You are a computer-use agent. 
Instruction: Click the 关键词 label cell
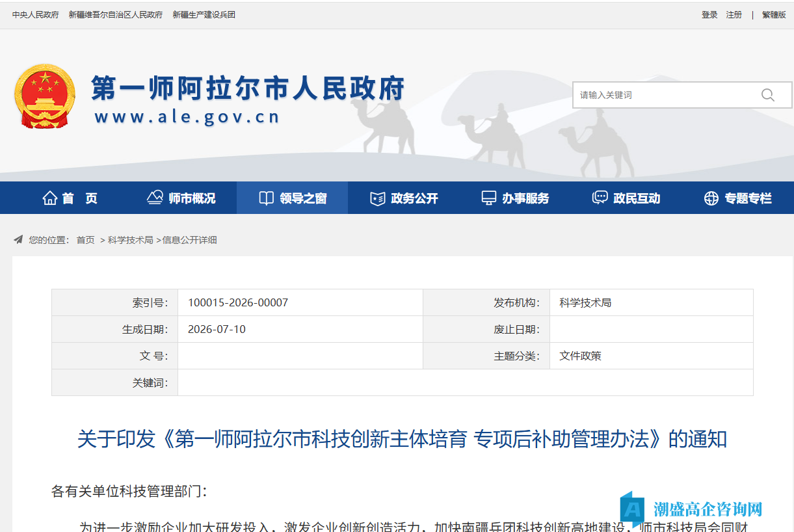coord(115,382)
